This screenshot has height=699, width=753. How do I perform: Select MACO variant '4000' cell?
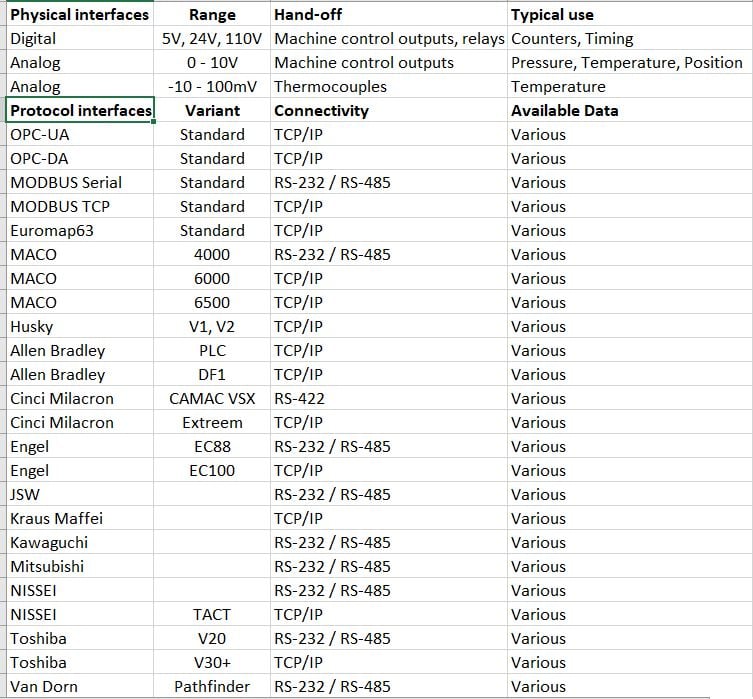click(212, 254)
